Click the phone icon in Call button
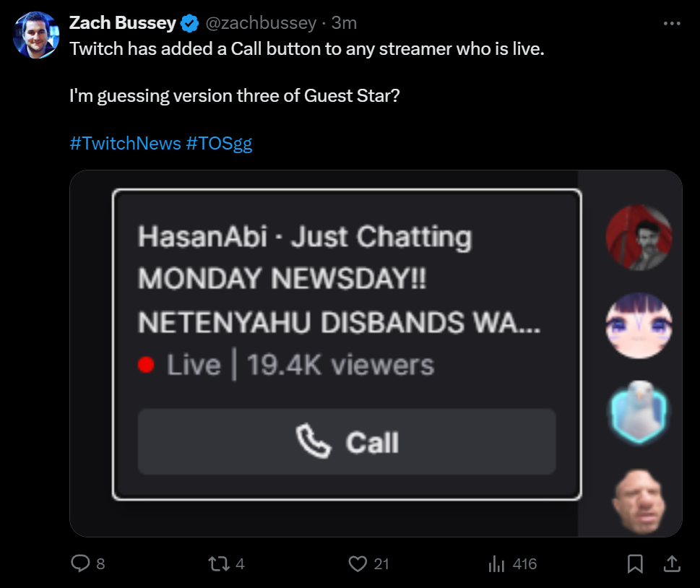Screen dimensions: 700x588 314,441
